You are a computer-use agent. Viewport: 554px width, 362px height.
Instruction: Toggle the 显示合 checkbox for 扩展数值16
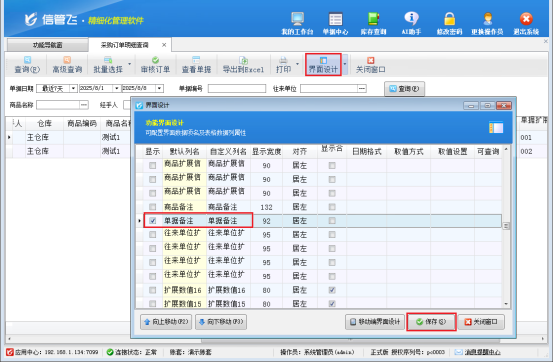click(332, 290)
